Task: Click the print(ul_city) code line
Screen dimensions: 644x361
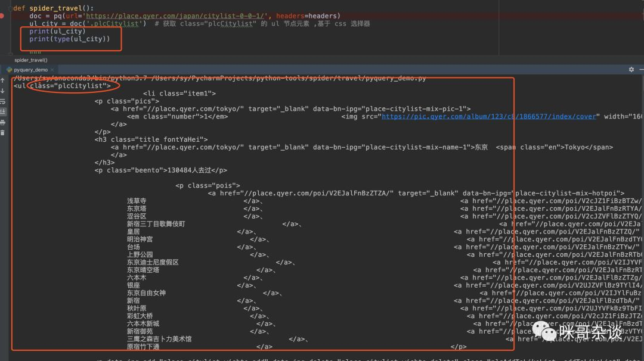Action: pyautogui.click(x=57, y=31)
